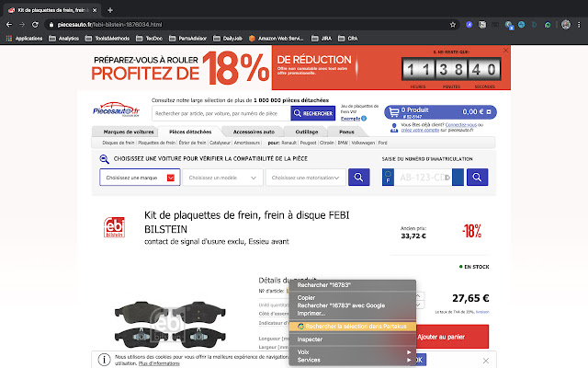Click the Piecesauto.fr logo
This screenshot has height=368, width=588.
coord(117,109)
